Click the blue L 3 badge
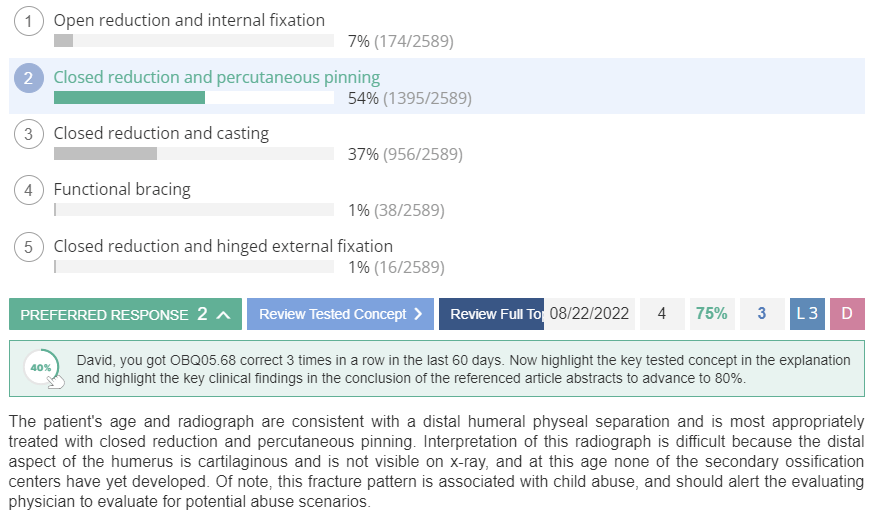This screenshot has height=522, width=895. 807,314
